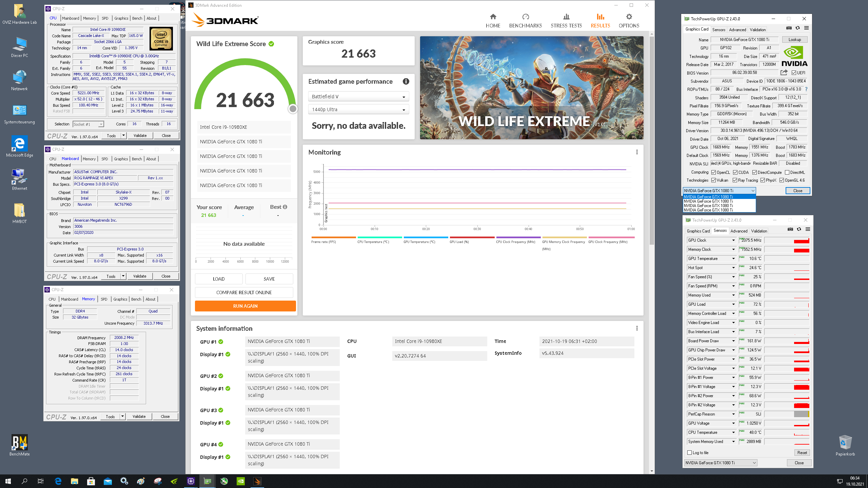
Task: Expand Tools dropdown arrow in CPU-Z CPU window
Action: pos(123,136)
